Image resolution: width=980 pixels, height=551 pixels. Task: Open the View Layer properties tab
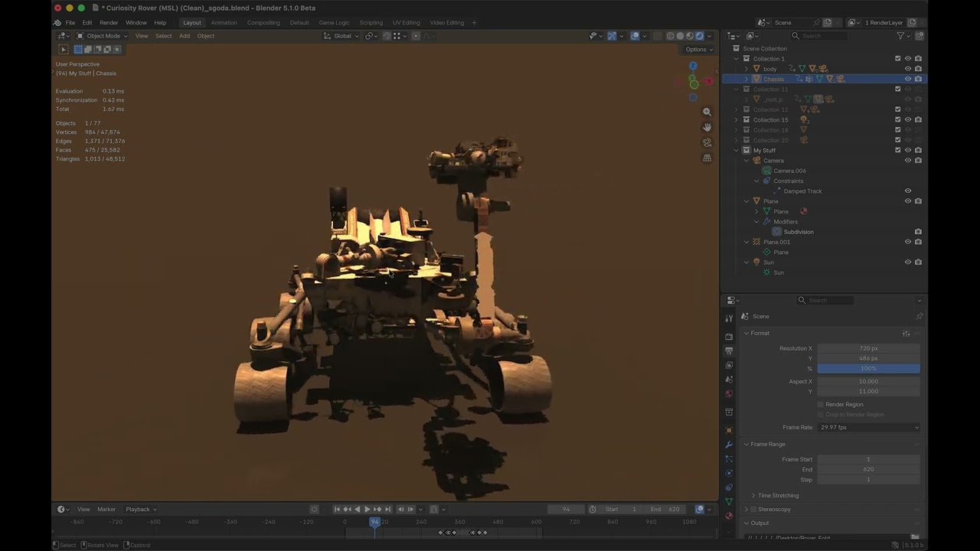(x=729, y=364)
